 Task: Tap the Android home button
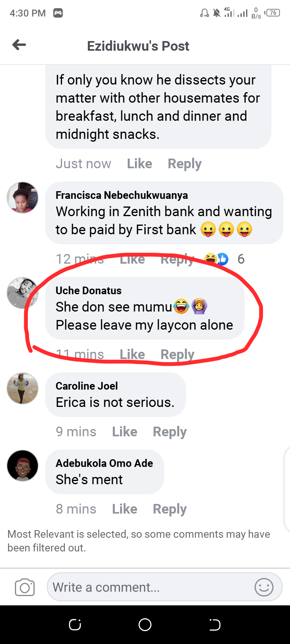point(145,624)
